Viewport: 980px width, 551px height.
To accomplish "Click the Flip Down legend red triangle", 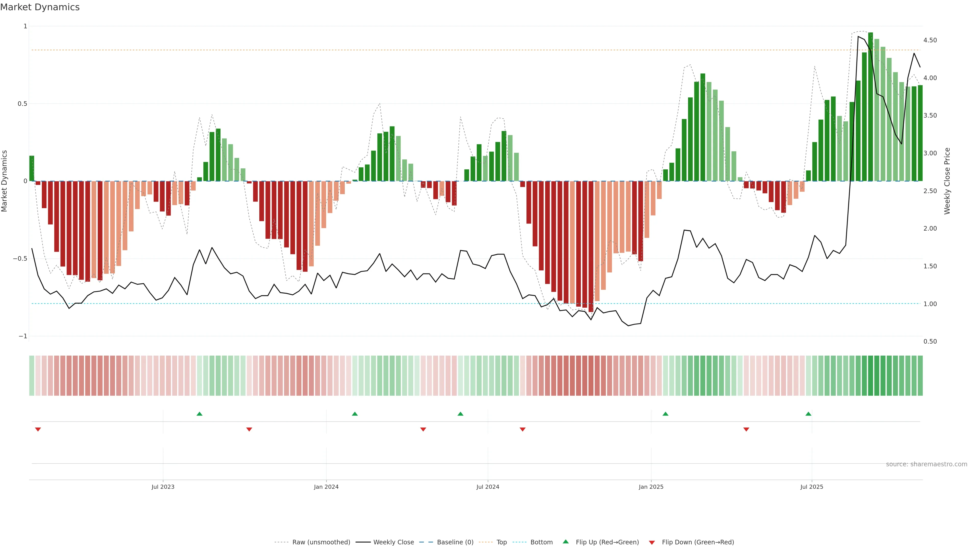I will (652, 542).
